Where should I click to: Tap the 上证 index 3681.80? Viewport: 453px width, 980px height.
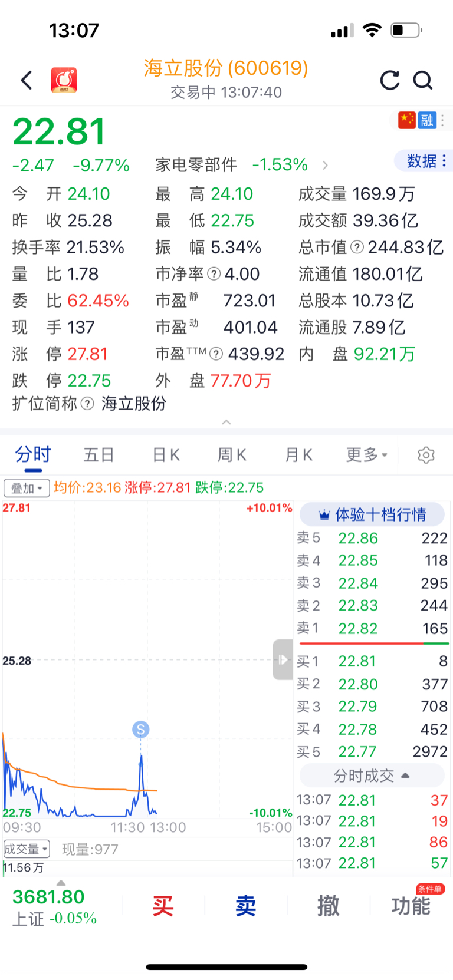click(54, 907)
